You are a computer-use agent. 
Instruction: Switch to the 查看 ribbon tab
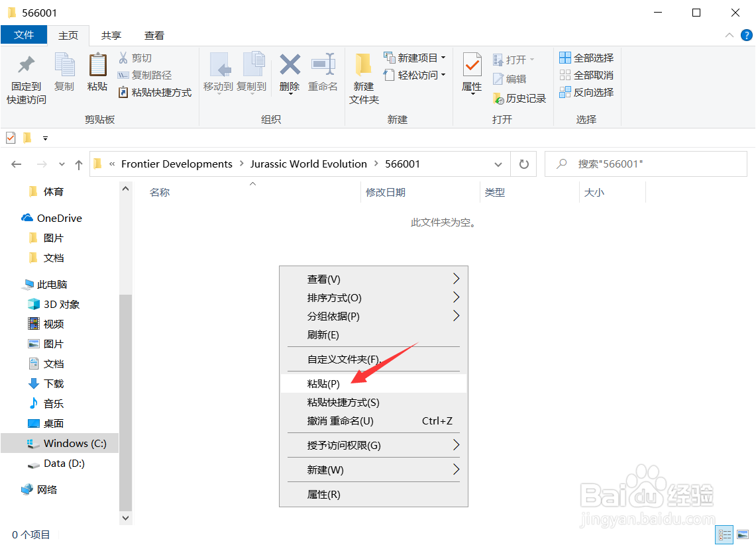(154, 35)
